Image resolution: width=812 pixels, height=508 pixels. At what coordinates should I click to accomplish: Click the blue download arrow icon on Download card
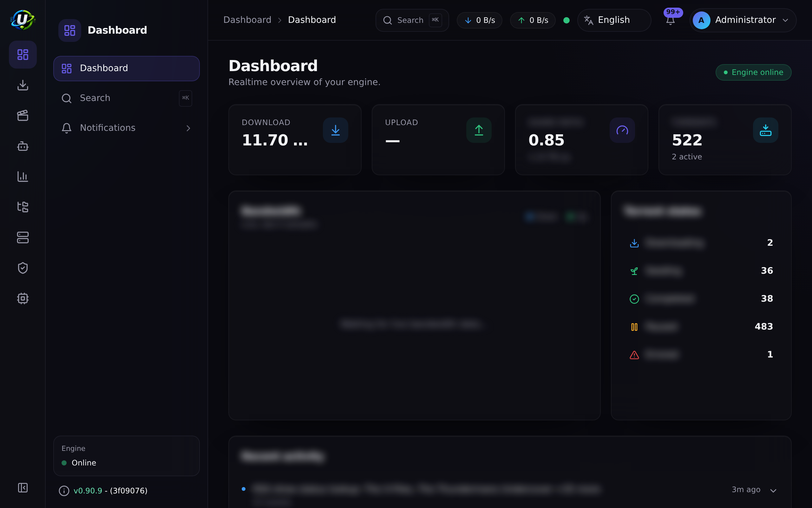(x=336, y=130)
